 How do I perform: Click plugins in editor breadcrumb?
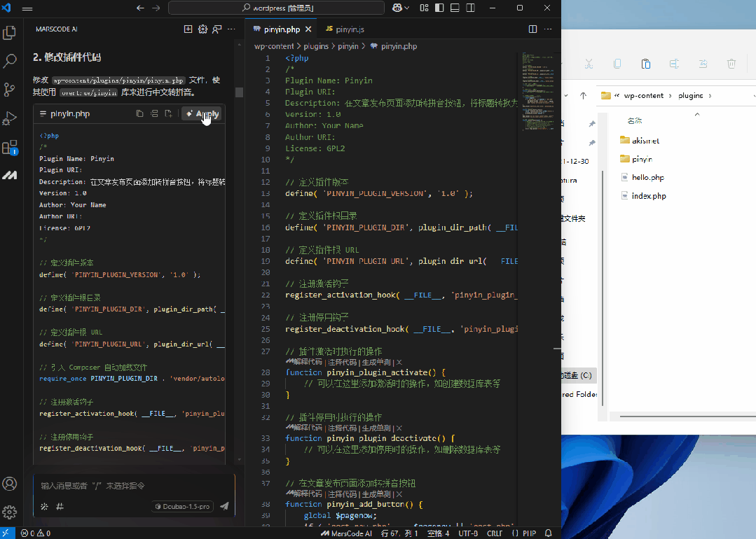click(x=316, y=46)
